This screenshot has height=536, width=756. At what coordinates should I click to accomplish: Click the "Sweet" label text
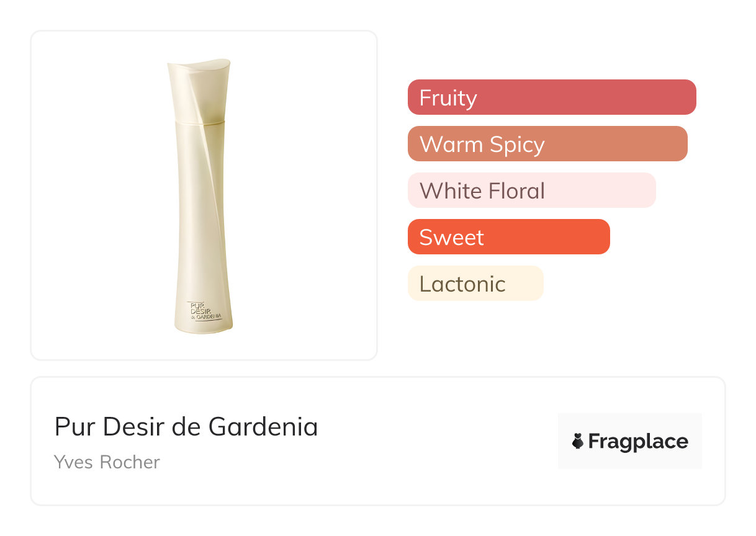click(x=451, y=238)
